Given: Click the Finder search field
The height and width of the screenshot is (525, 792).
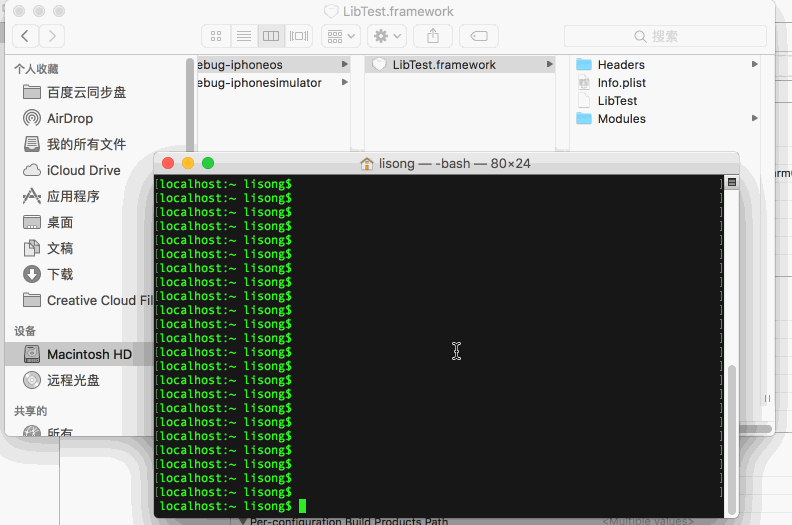Looking at the screenshot, I should click(665, 36).
